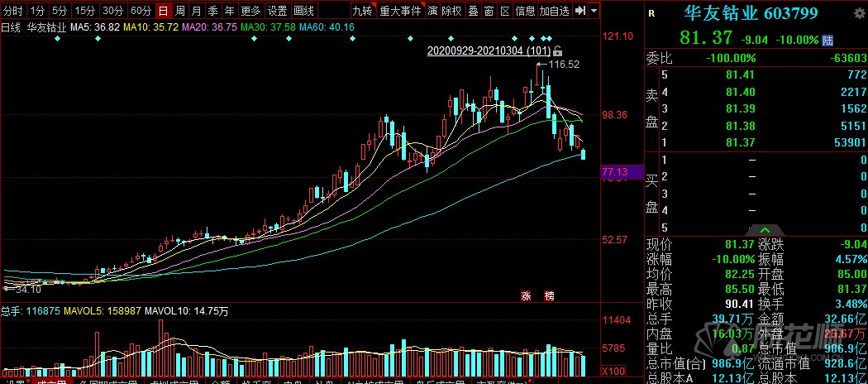Switch to the 分时 intraday chart
Viewport: 868px width, 384px height.
click(12, 11)
